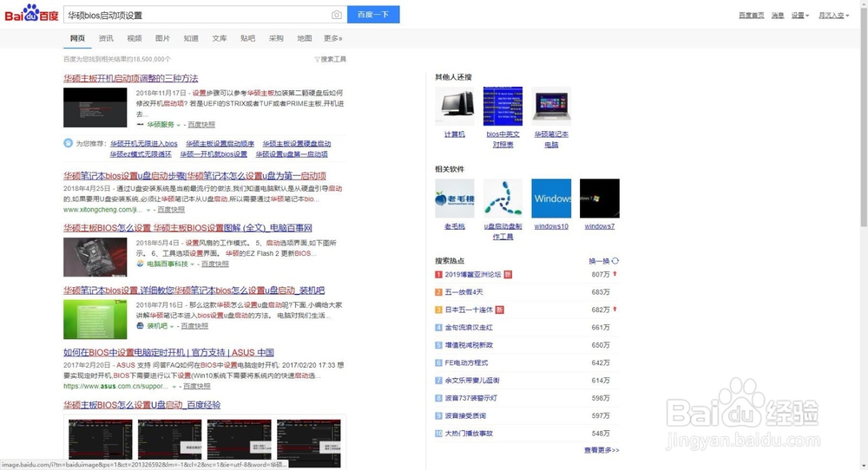Expand arrow next to 华硕服务

[178, 125]
